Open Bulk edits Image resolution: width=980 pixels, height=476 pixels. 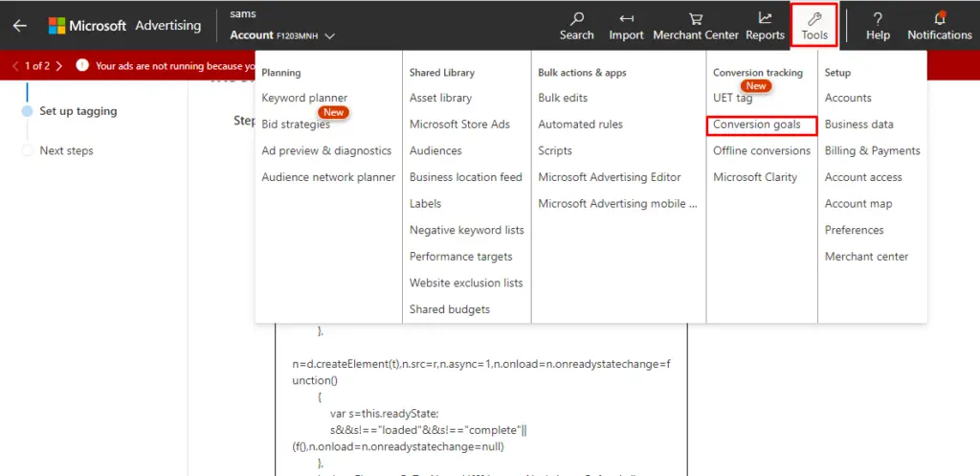point(563,98)
